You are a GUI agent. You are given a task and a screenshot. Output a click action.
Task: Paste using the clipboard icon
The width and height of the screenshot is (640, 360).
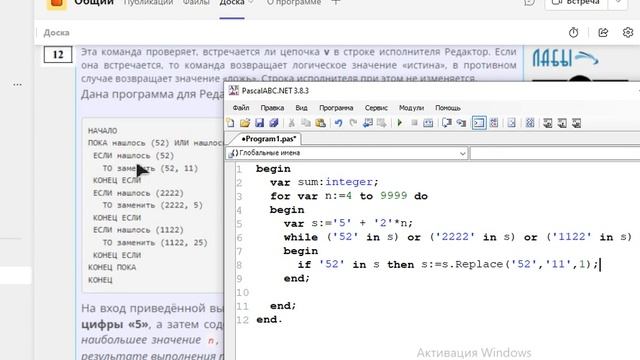coord(320,123)
